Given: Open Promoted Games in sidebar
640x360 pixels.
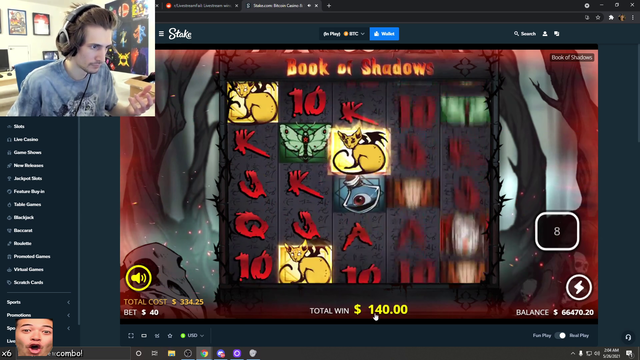Looking at the screenshot, I should tap(32, 257).
